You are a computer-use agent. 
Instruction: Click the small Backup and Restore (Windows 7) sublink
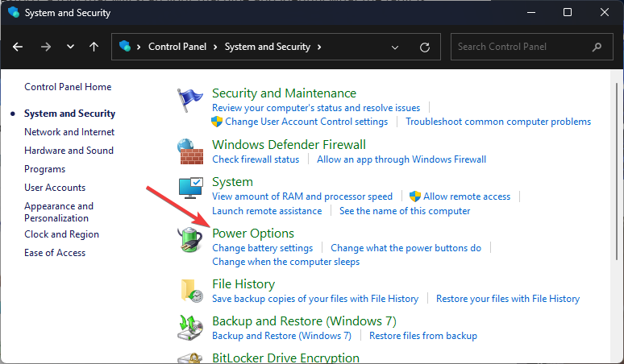pos(281,336)
